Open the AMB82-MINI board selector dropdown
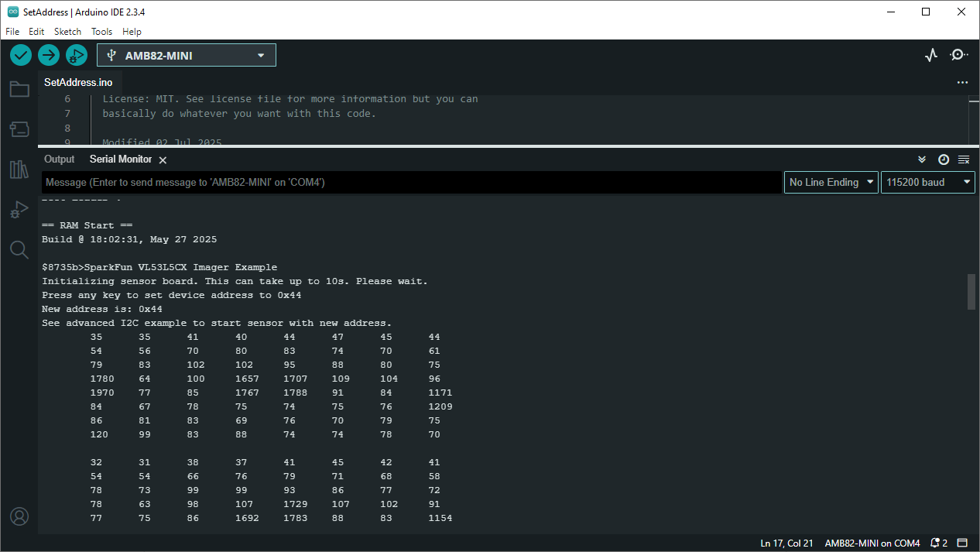980x552 pixels. 186,56
